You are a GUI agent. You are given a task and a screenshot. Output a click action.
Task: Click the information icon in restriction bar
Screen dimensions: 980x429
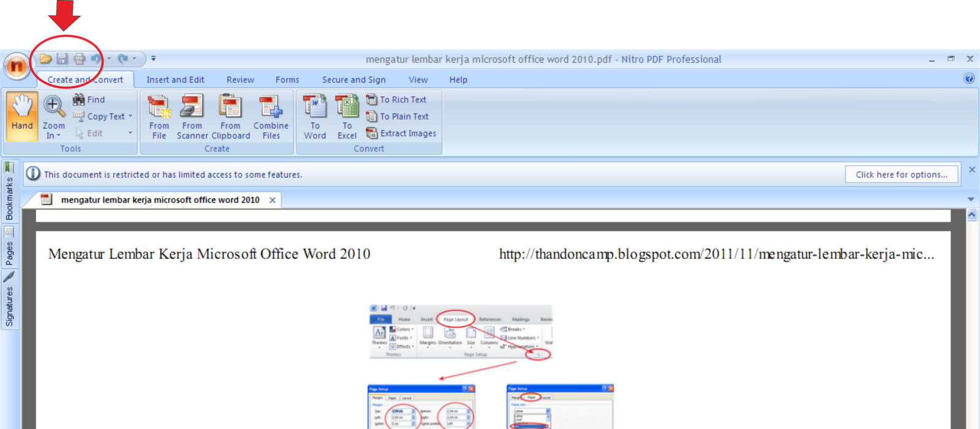click(33, 174)
